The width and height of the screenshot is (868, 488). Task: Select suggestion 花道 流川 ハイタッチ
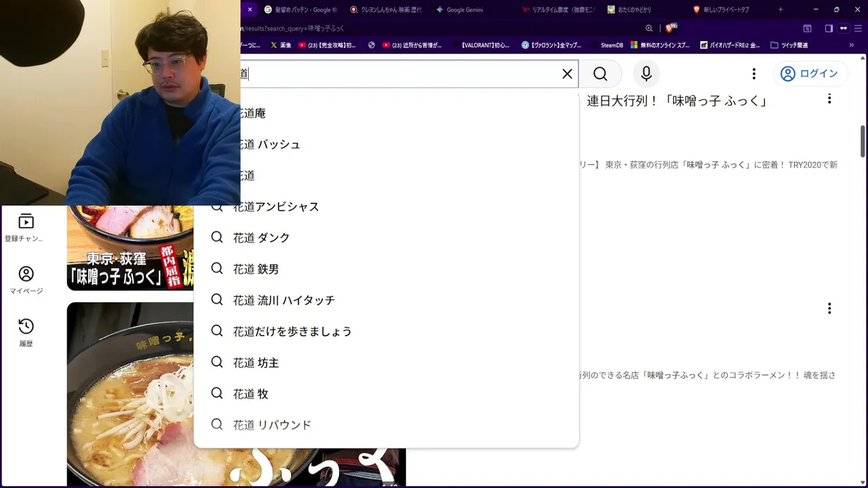point(387,300)
